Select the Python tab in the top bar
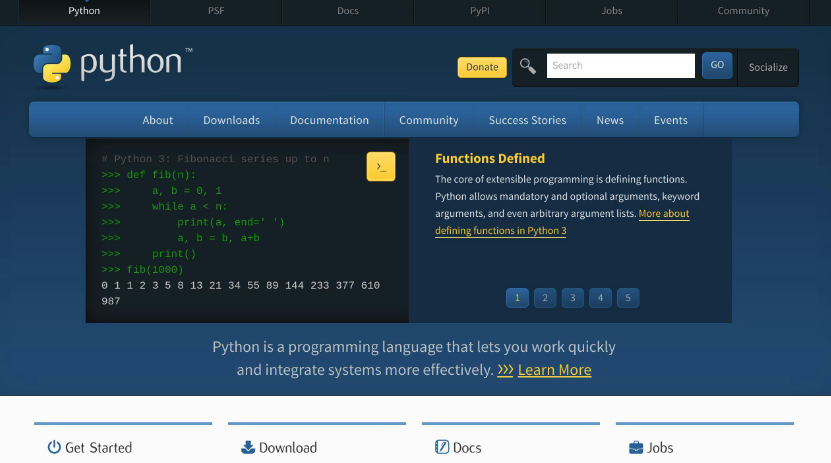Viewport: 831px width, 463px height. 84,11
